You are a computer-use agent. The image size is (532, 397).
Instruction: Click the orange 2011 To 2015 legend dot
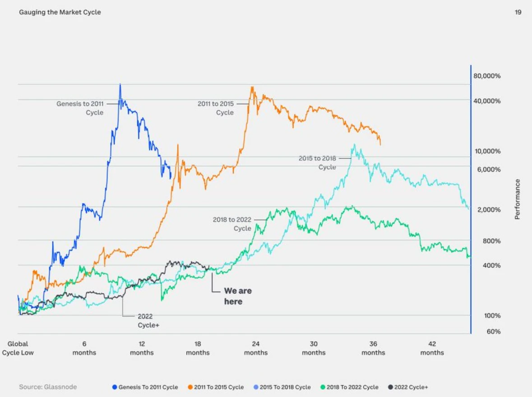pos(190,387)
